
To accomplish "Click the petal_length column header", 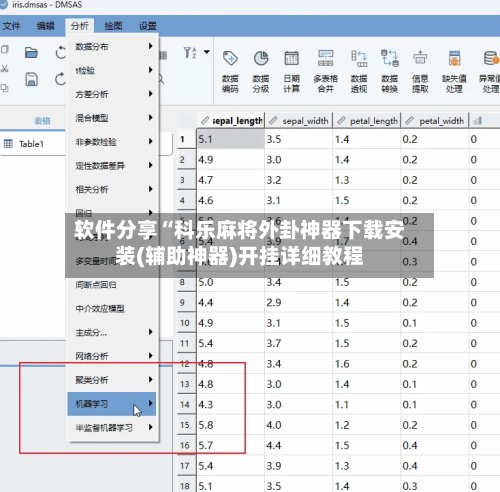I will [x=367, y=121].
